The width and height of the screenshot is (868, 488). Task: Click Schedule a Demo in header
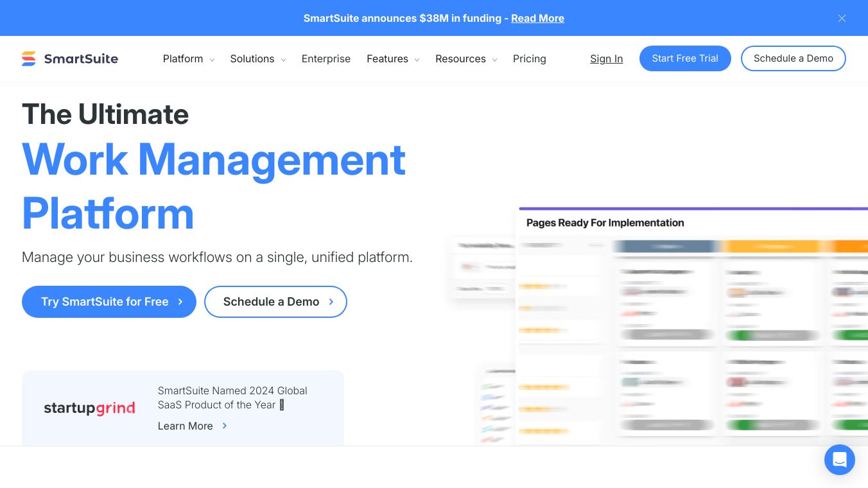click(x=794, y=58)
